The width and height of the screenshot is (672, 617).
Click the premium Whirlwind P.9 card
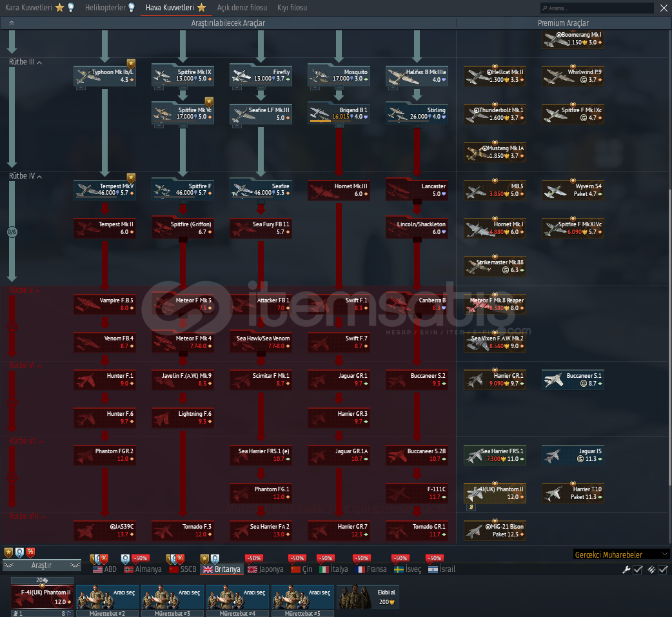tap(573, 76)
